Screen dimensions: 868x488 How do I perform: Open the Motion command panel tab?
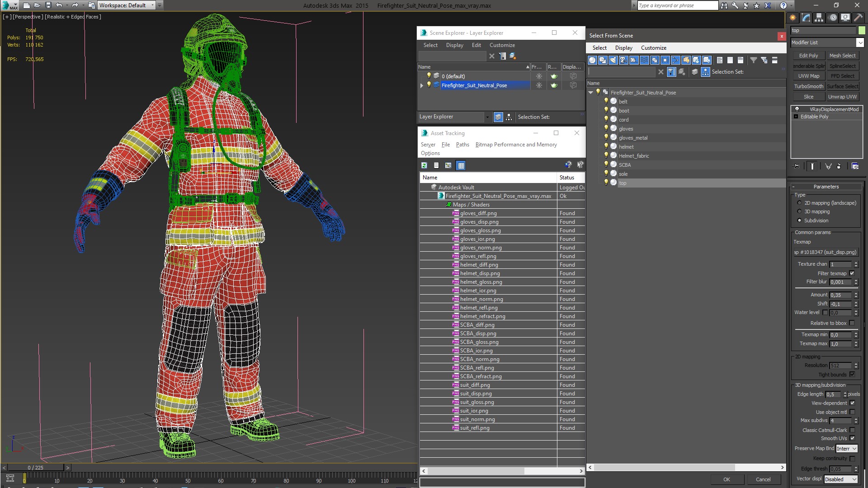coord(833,18)
